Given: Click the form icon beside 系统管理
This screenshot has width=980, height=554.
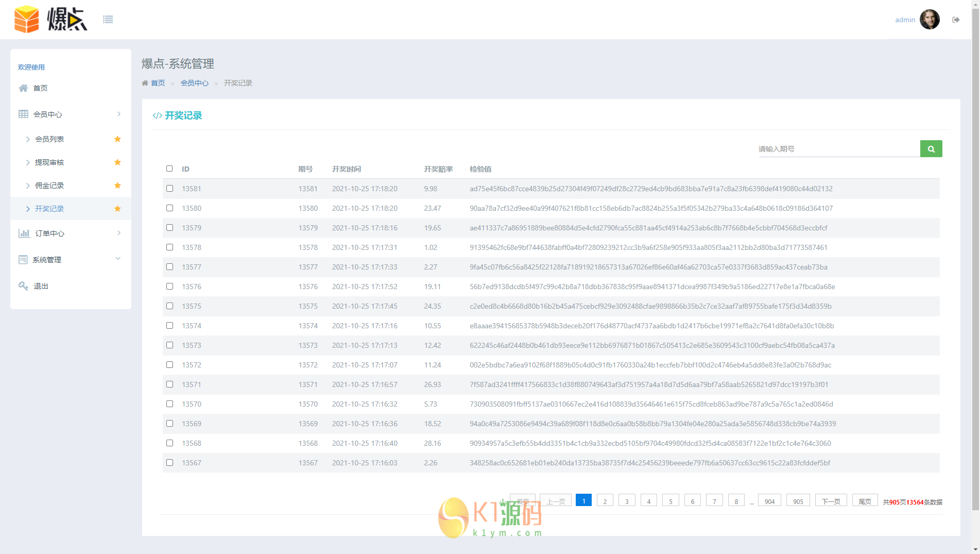Looking at the screenshot, I should pyautogui.click(x=23, y=259).
